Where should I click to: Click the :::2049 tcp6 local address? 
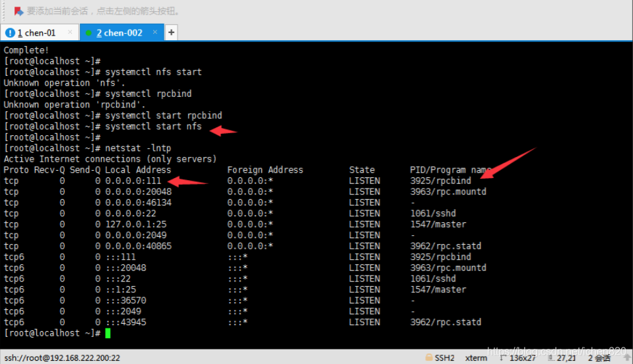pos(123,312)
